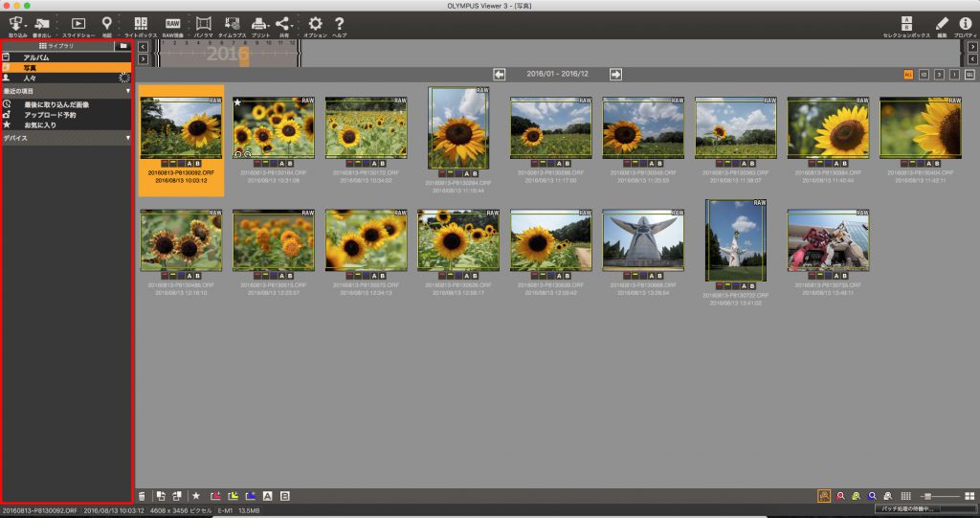Viewport: 980px width, 518px height.
Task: Open the 取り込み dropdown arrow
Action: coord(26,26)
